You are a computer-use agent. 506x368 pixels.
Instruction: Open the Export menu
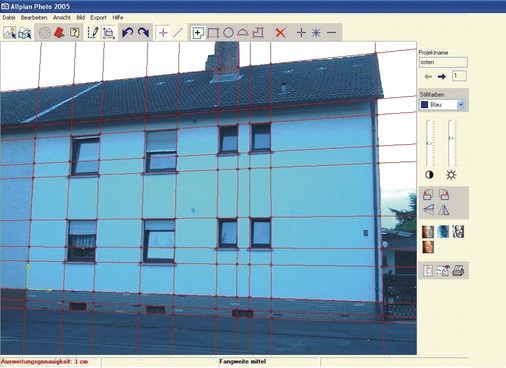tap(98, 17)
